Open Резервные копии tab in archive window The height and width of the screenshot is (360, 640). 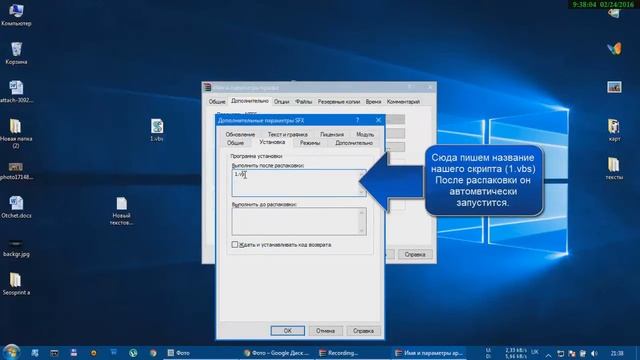[339, 102]
